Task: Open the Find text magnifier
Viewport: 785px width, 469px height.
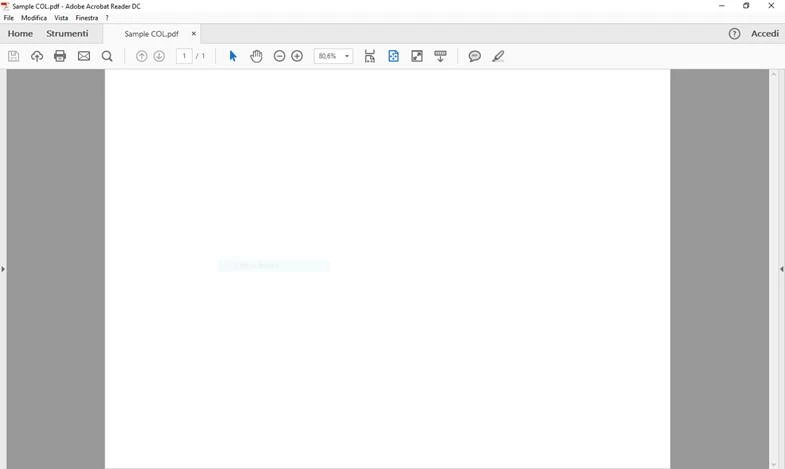Action: (107, 56)
